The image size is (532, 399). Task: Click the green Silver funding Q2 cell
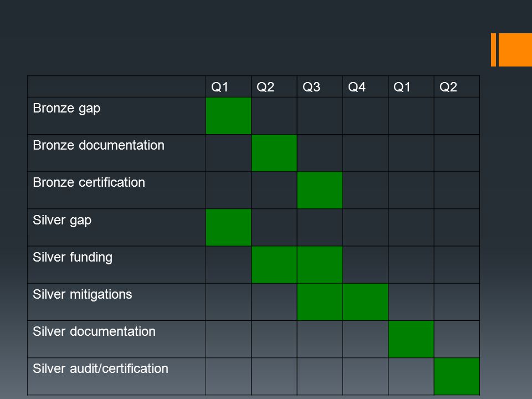click(x=274, y=265)
